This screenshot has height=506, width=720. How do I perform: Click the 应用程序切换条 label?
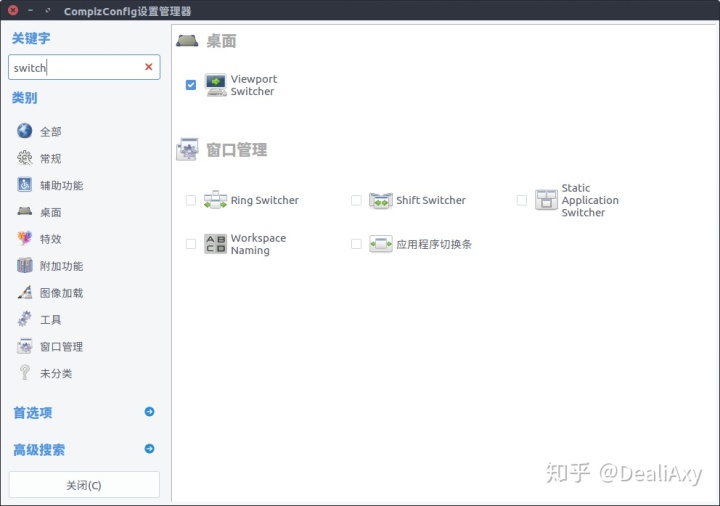434,244
